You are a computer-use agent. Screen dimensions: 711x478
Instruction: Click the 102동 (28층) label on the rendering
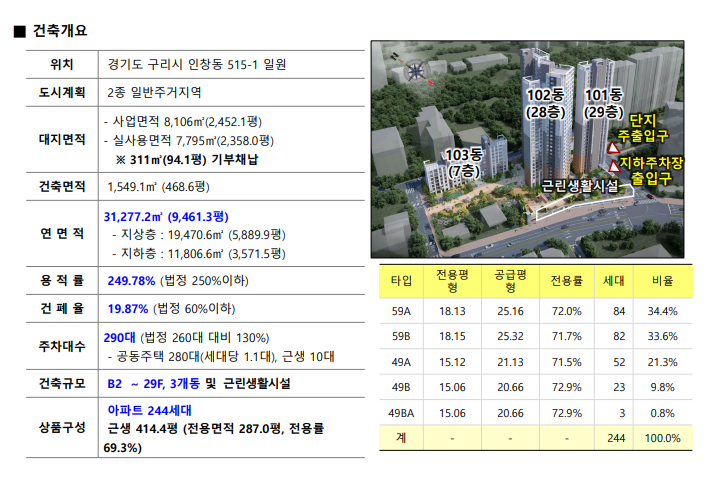pyautogui.click(x=545, y=103)
